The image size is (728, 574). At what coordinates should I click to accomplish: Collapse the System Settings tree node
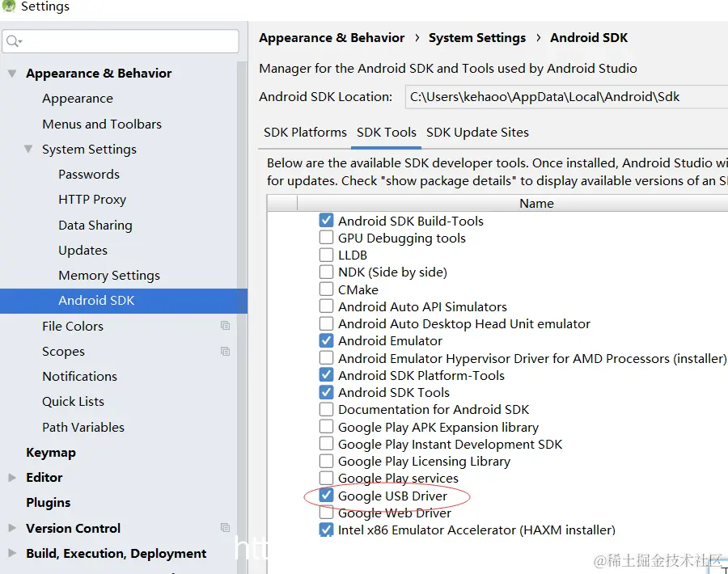(x=28, y=149)
